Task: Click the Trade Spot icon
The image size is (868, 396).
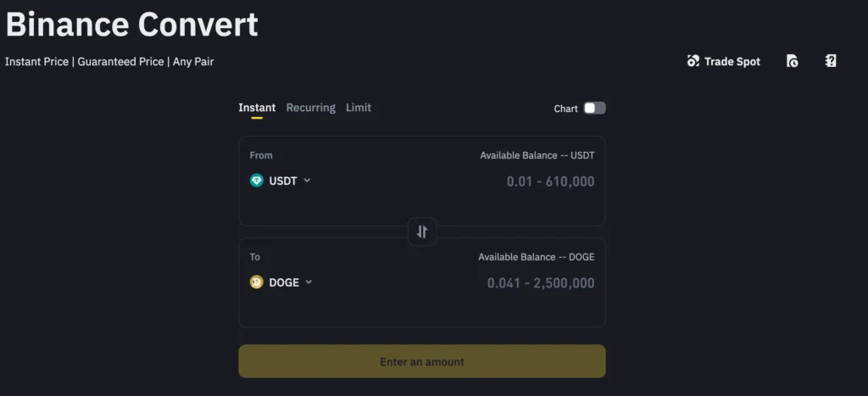Action: coord(693,61)
